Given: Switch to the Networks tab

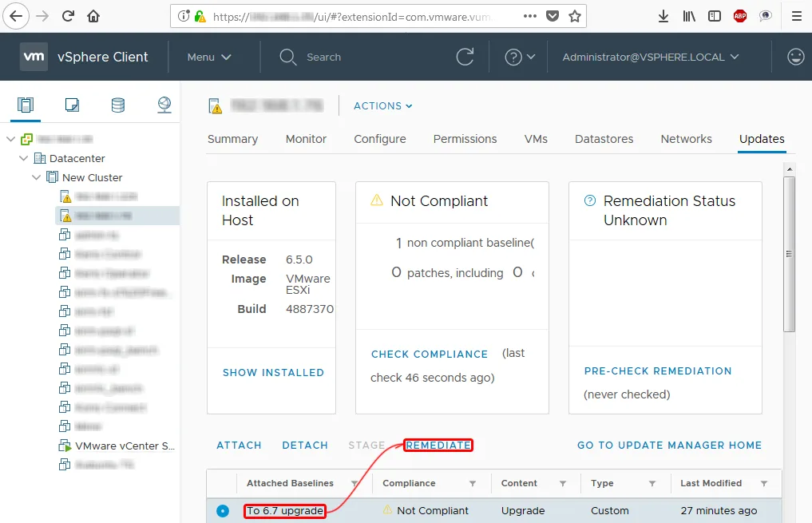Looking at the screenshot, I should [686, 139].
